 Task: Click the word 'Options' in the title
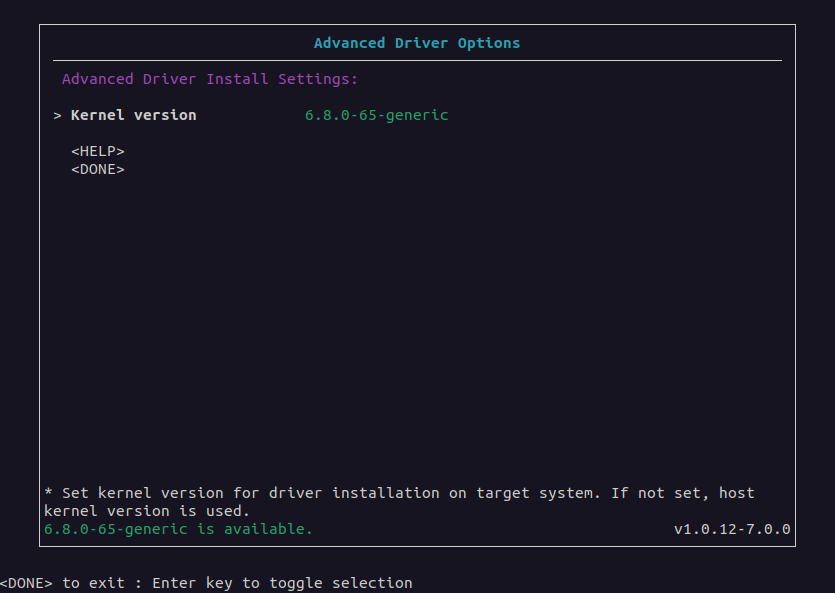click(x=489, y=43)
